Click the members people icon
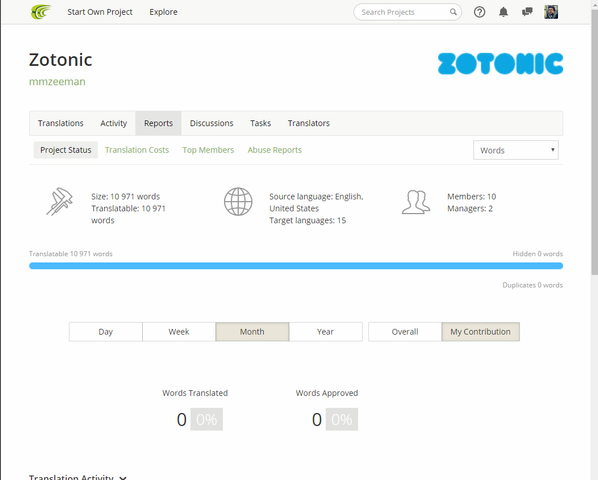Image resolution: width=598 pixels, height=480 pixels. pos(416,202)
